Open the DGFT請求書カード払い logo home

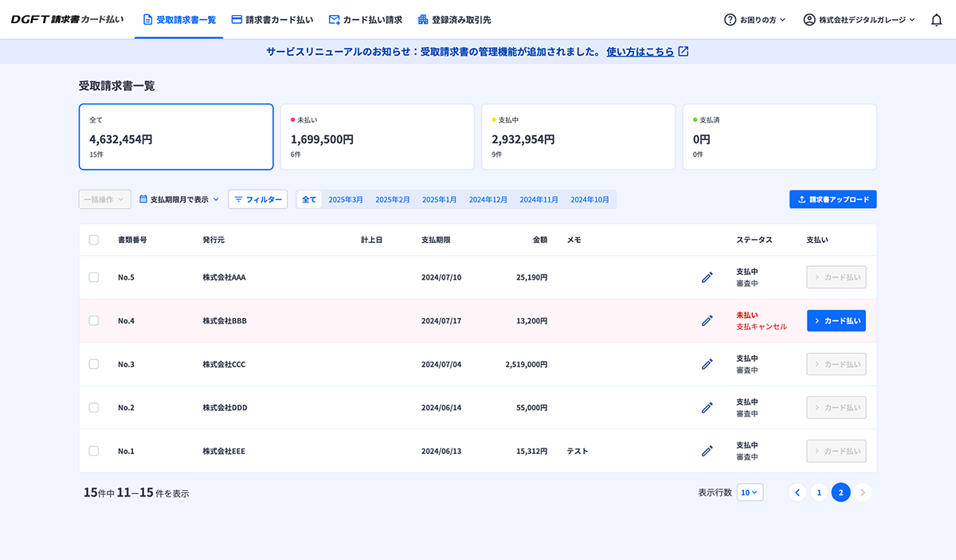pyautogui.click(x=68, y=20)
